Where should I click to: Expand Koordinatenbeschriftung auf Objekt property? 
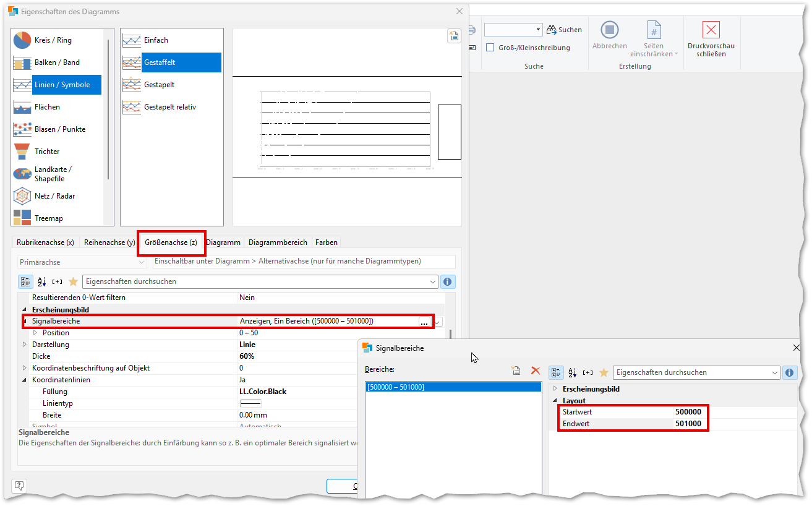click(x=25, y=368)
